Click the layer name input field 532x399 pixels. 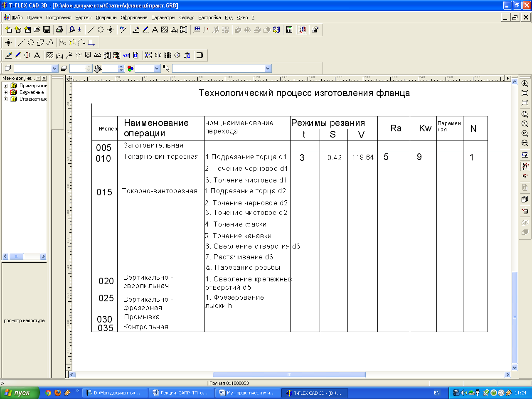pos(32,68)
